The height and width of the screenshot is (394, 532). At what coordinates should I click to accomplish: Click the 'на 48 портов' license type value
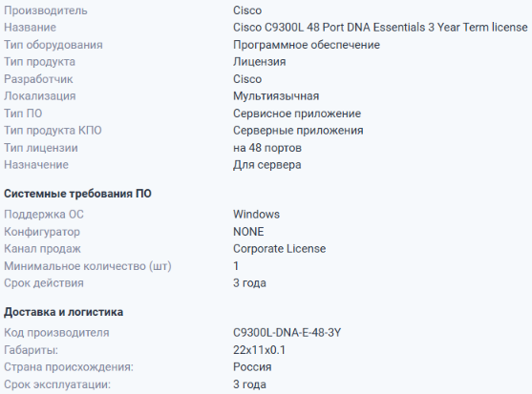point(267,148)
